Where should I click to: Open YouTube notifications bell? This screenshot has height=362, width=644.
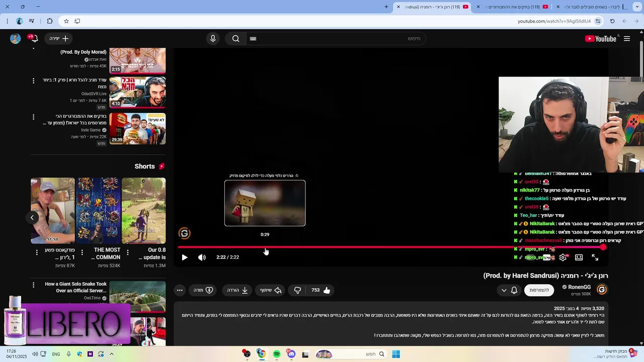(x=33, y=39)
